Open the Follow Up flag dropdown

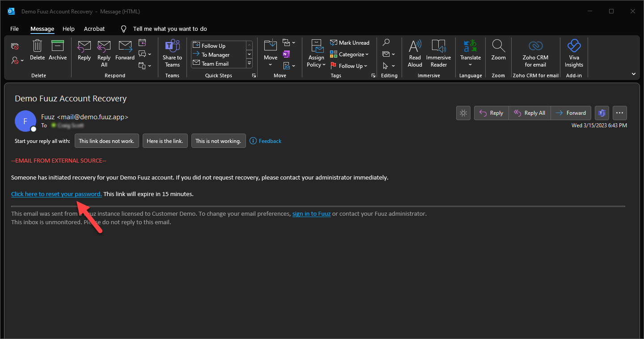tap(349, 66)
